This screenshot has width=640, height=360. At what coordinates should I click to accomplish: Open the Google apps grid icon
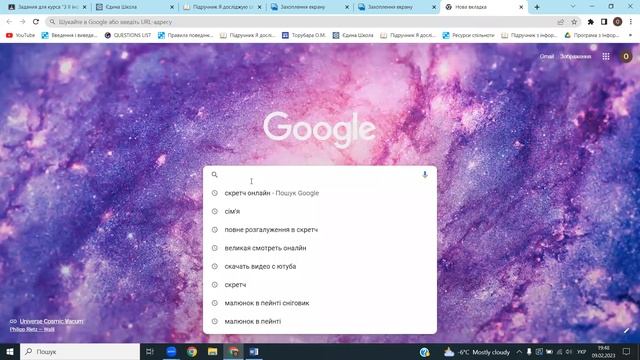click(x=606, y=56)
